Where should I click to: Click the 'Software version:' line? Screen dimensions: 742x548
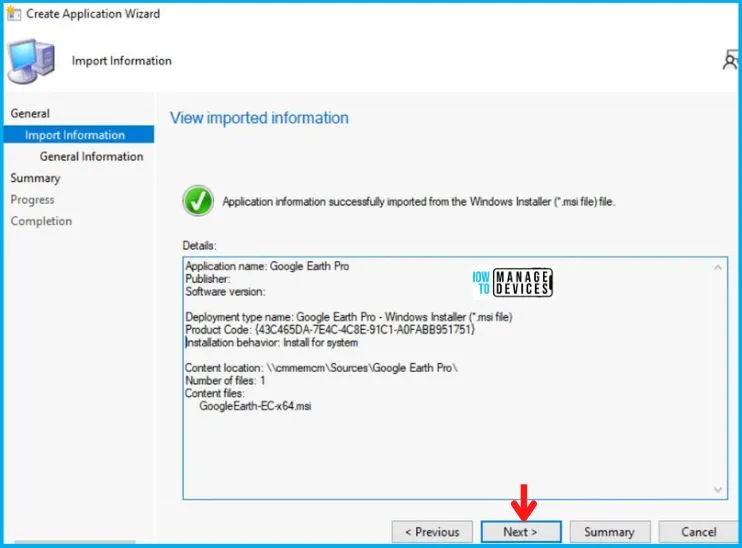point(225,292)
